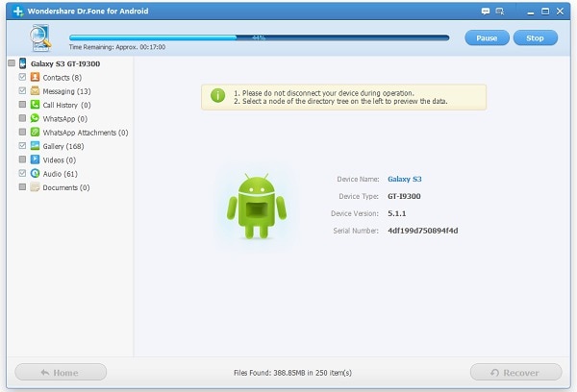This screenshot has height=392, width=577.
Task: Click the serial number 4df199d750894f4d
Action: [x=423, y=231]
